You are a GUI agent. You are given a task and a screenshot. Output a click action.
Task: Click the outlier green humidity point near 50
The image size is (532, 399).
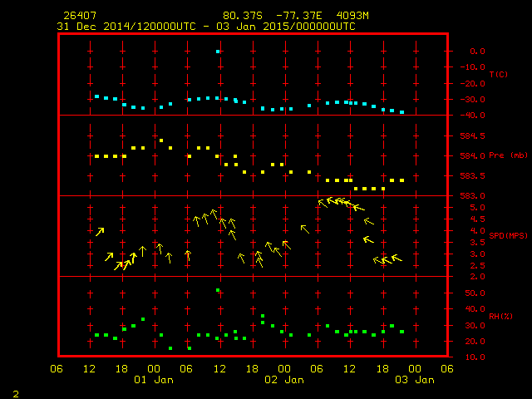point(218,290)
